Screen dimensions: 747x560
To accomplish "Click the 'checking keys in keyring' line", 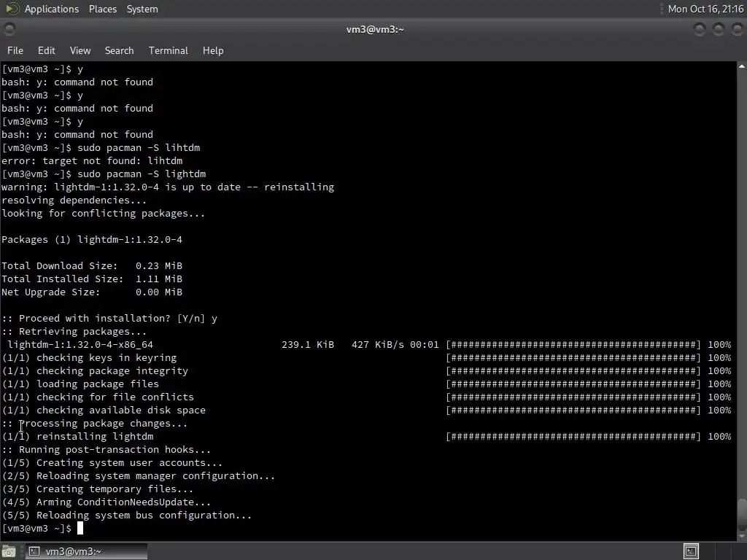I will 366,358.
